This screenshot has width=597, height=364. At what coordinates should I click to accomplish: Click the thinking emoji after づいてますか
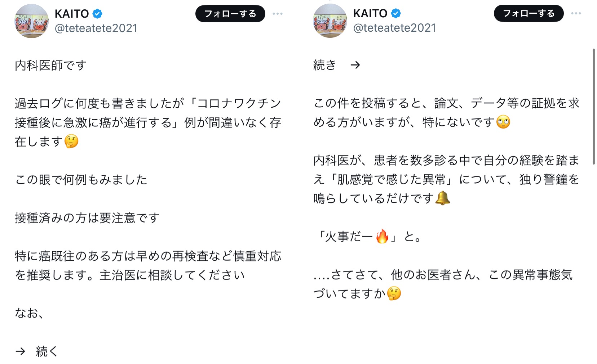click(x=394, y=293)
